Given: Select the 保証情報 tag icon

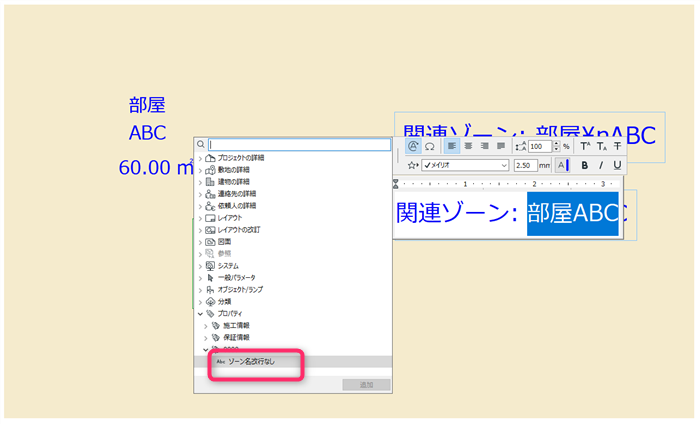Looking at the screenshot, I should pos(216,338).
